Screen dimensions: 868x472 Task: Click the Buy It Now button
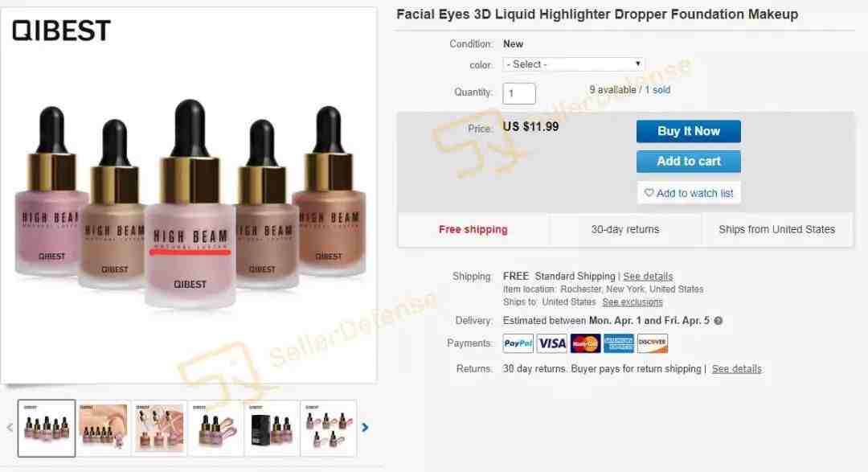689,131
